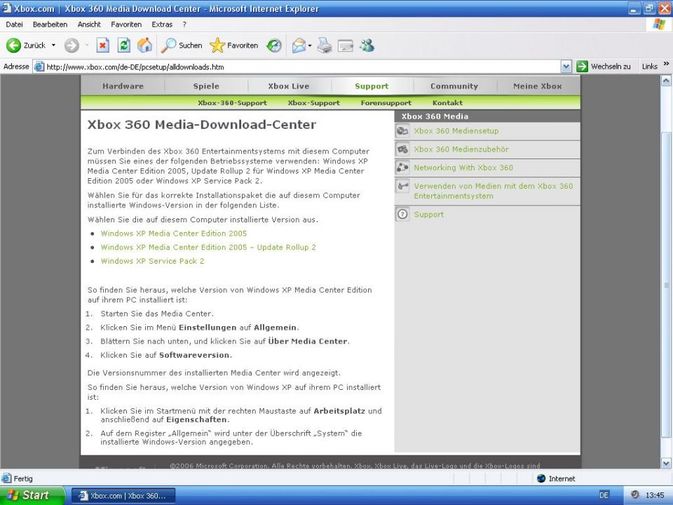Click the Links toolbar label
The height and width of the screenshot is (505, 673).
click(x=649, y=67)
